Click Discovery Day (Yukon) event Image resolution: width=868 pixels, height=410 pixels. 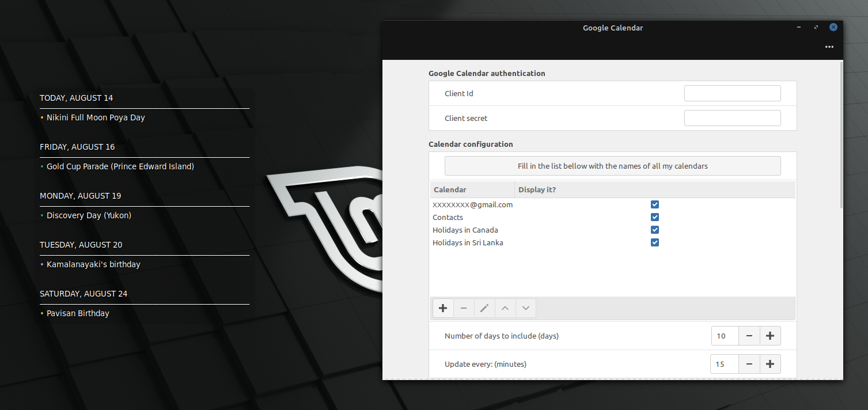point(89,215)
